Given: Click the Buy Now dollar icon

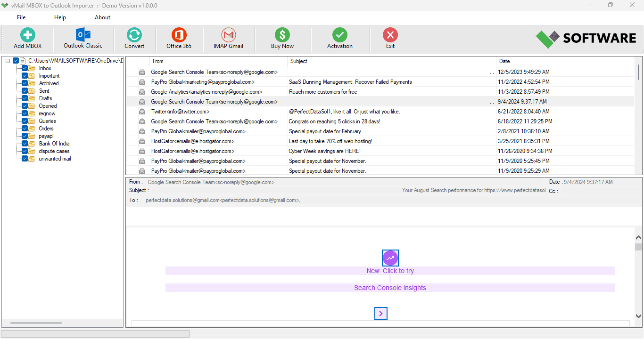Looking at the screenshot, I should [282, 35].
